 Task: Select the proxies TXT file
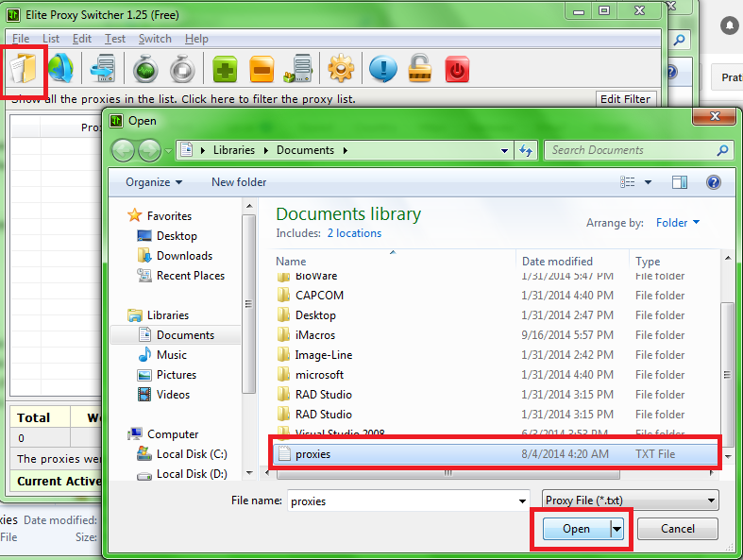(496, 454)
